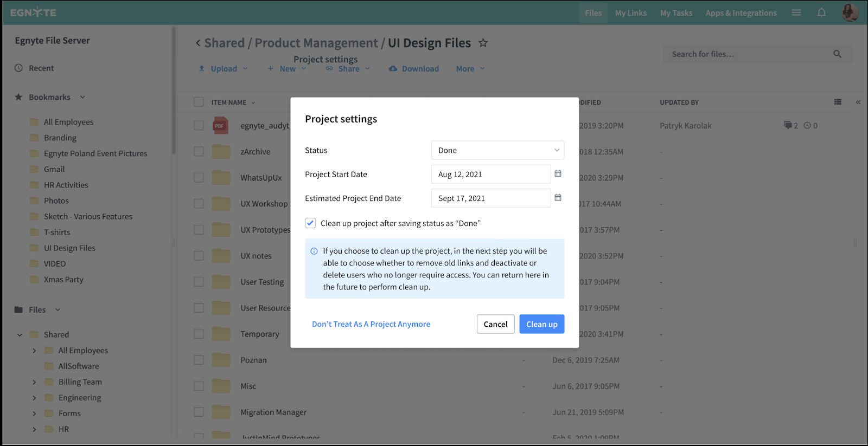Collapse right panel with double chevron

click(858, 102)
